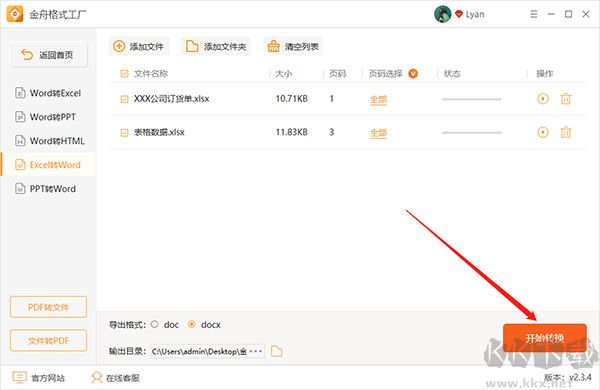Uncheck the 表格数据.xlsx file checkbox
Viewport: 600px width, 390px height.
tap(124, 132)
